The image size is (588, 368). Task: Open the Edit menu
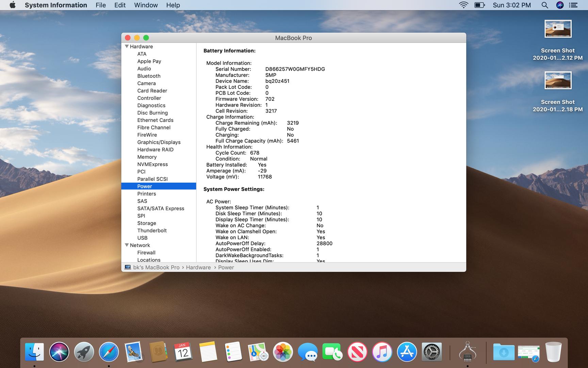click(120, 5)
